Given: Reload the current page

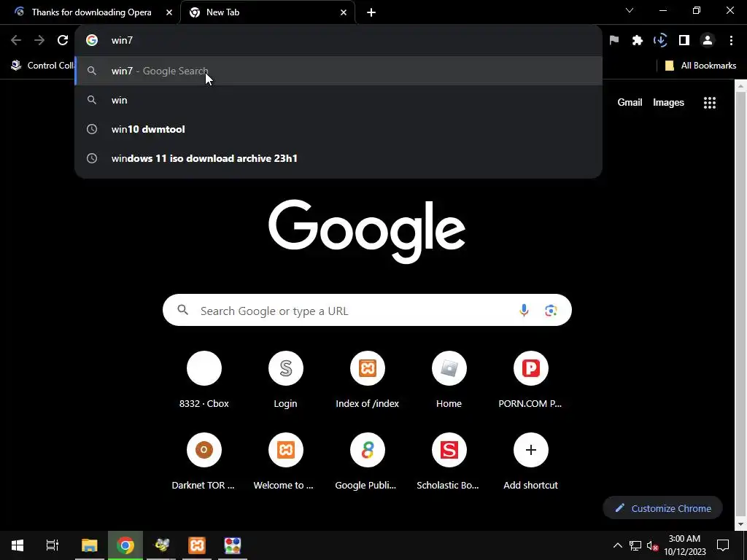Looking at the screenshot, I should click(x=63, y=41).
